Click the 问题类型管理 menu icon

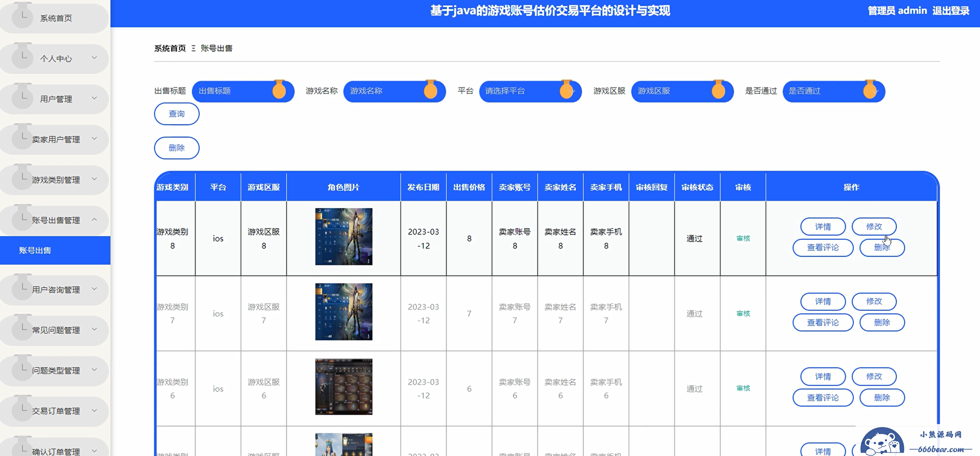(x=23, y=368)
